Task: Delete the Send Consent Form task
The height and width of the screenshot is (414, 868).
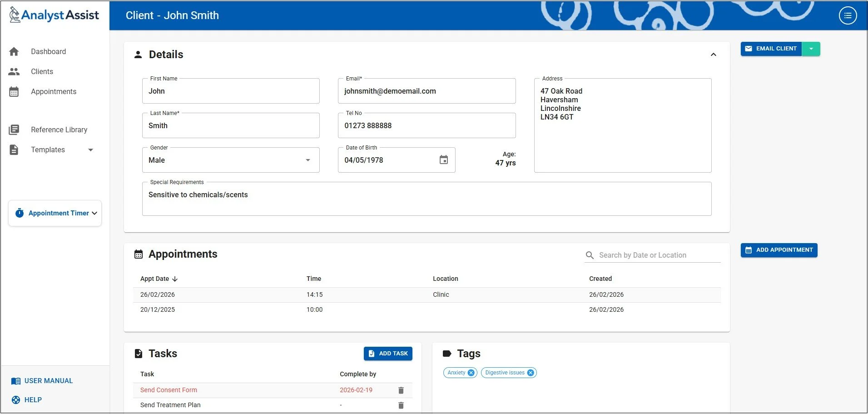Action: coord(401,390)
